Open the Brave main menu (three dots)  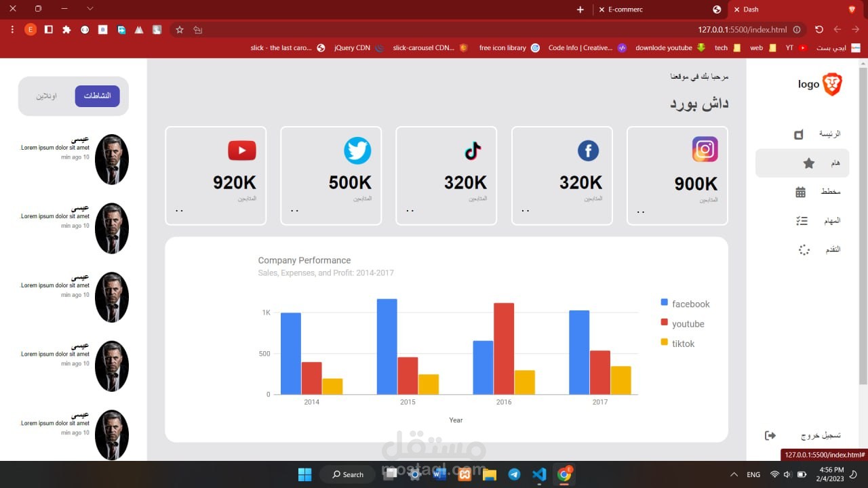click(x=12, y=29)
